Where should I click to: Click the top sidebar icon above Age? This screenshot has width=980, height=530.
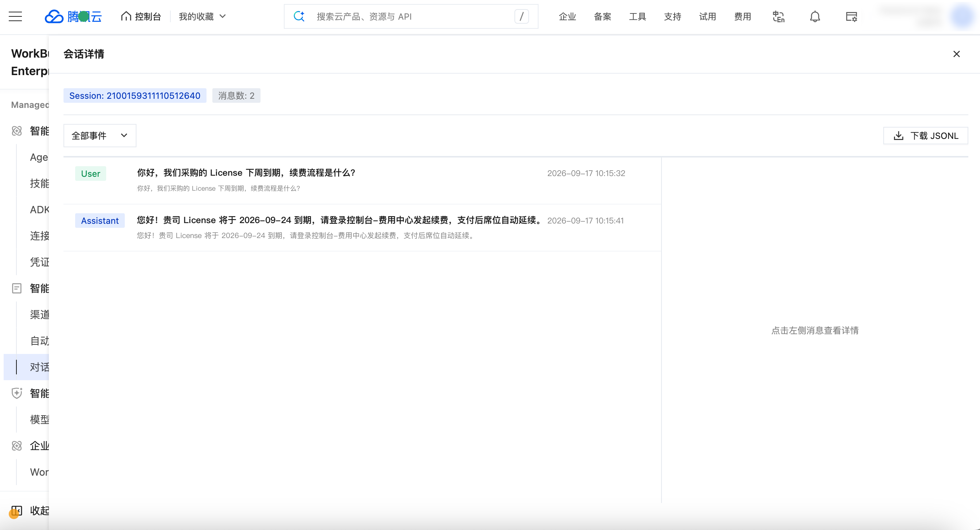17,131
